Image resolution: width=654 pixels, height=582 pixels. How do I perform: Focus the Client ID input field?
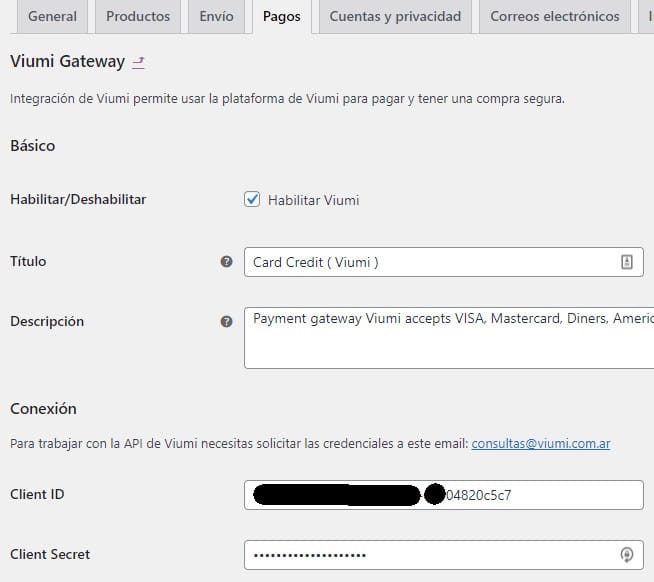point(444,495)
